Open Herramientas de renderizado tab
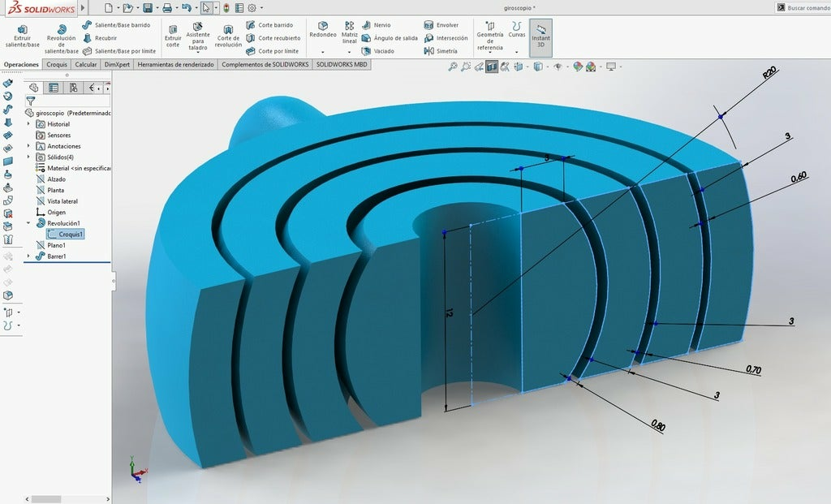Image resolution: width=831 pixels, height=504 pixels. coord(175,65)
